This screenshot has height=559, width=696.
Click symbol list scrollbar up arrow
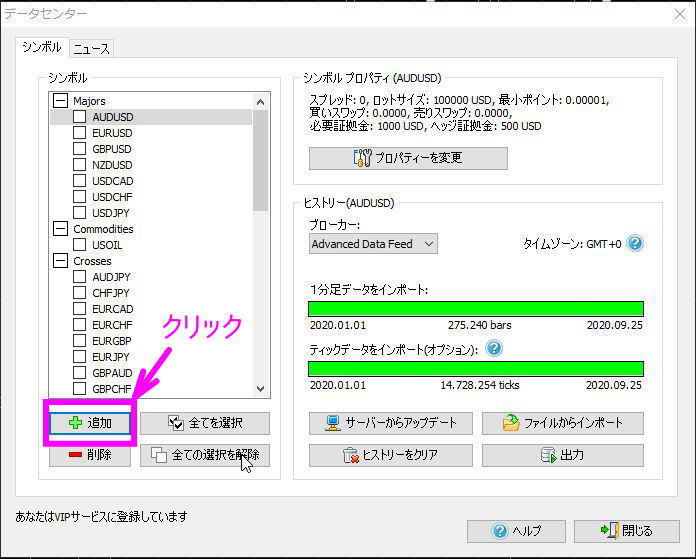click(x=261, y=102)
